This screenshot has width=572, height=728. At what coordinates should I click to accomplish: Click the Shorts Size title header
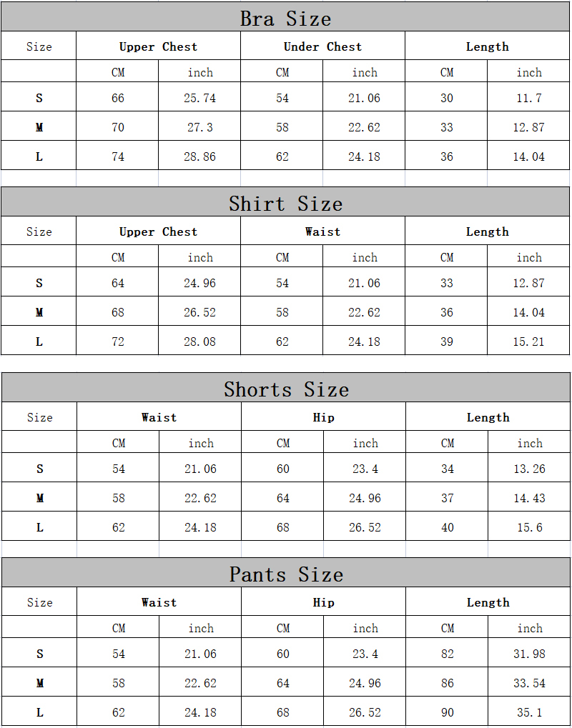(286, 388)
